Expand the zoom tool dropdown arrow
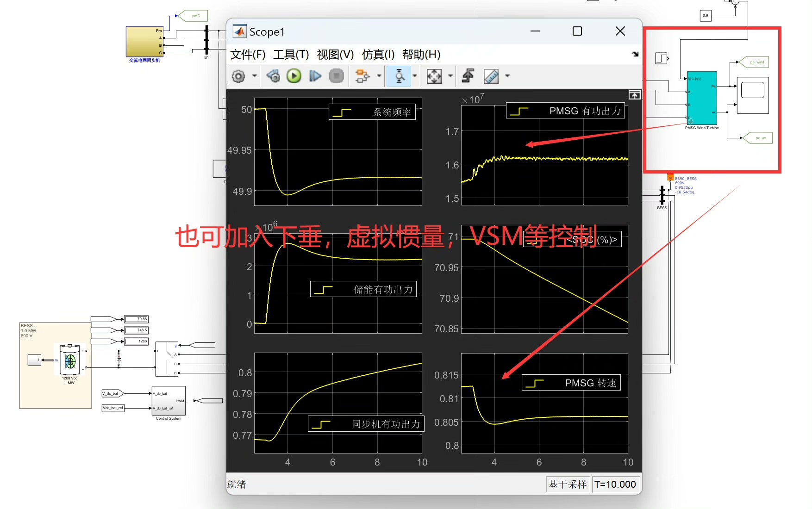Image resolution: width=812 pixels, height=509 pixels. 415,76
